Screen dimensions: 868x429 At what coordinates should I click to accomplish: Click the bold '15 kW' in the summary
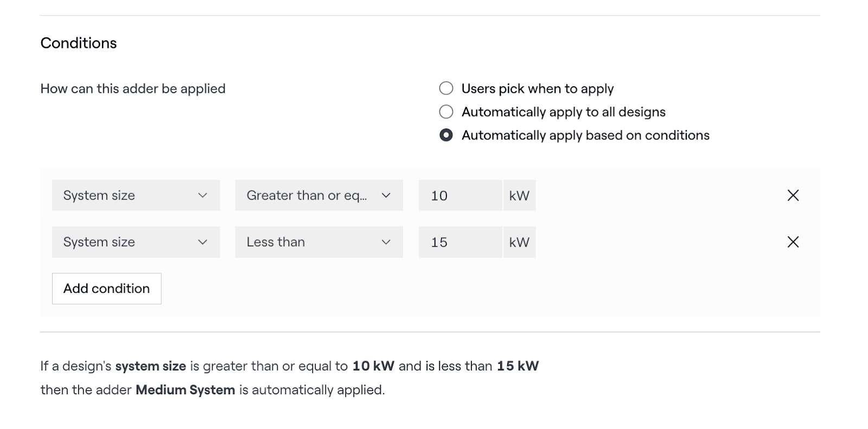coord(518,366)
